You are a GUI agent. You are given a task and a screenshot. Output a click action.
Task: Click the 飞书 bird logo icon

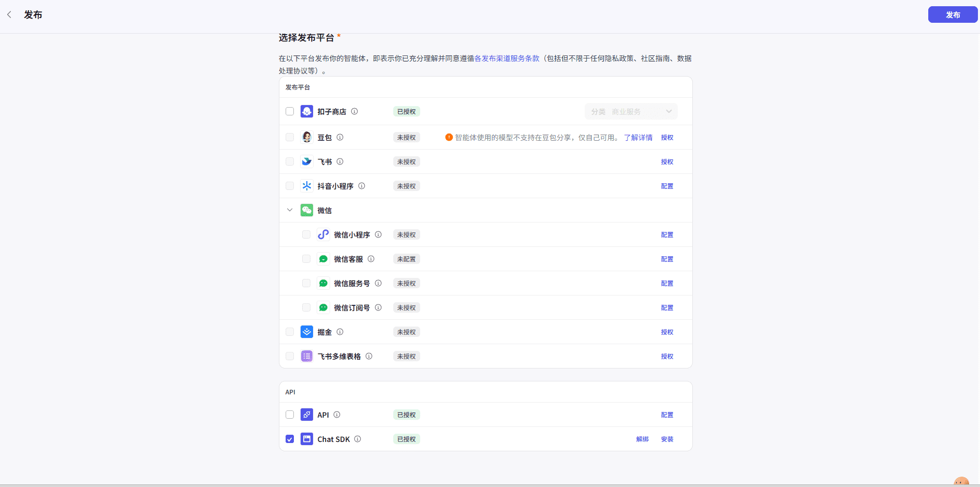pyautogui.click(x=307, y=162)
